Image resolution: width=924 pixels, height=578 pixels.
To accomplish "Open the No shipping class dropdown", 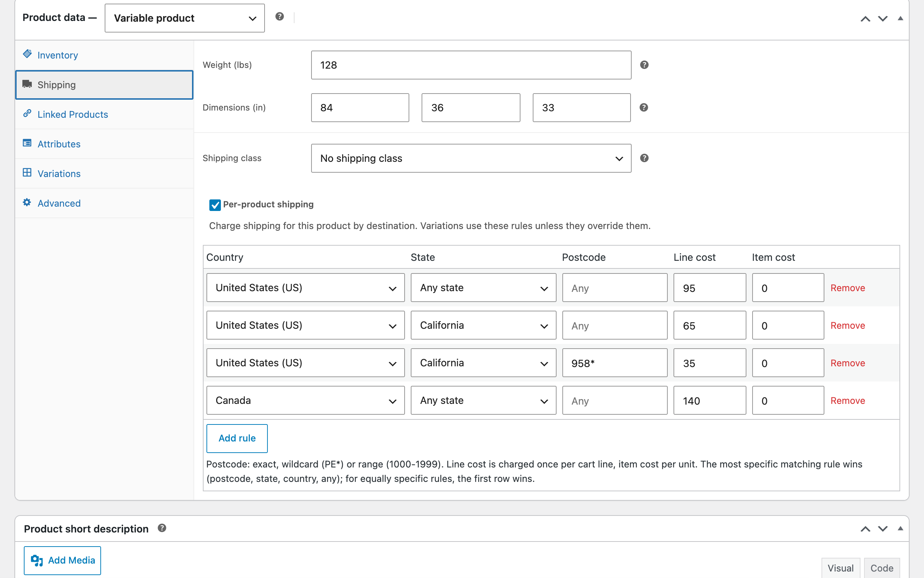I will pos(471,158).
